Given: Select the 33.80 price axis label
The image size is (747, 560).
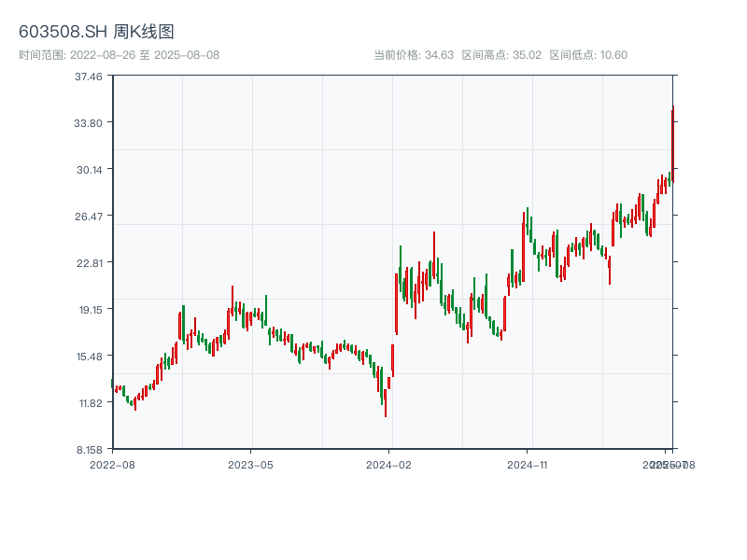Looking at the screenshot, I should coord(88,123).
